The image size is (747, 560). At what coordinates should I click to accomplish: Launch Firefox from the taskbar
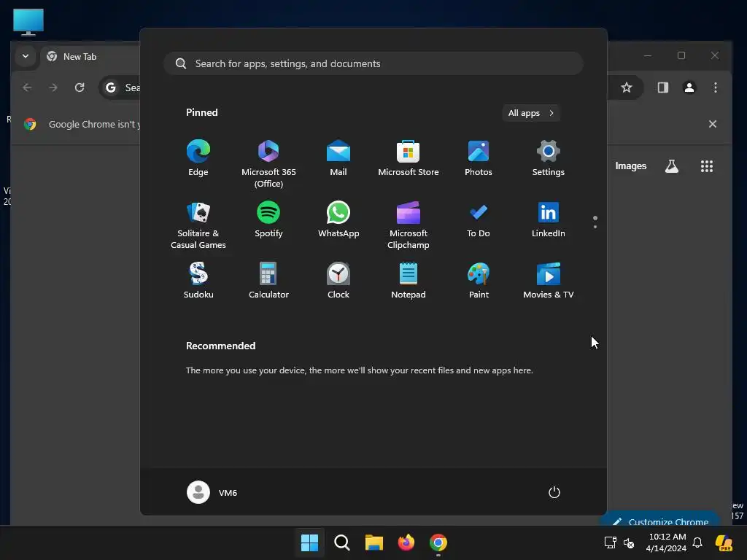(406, 542)
